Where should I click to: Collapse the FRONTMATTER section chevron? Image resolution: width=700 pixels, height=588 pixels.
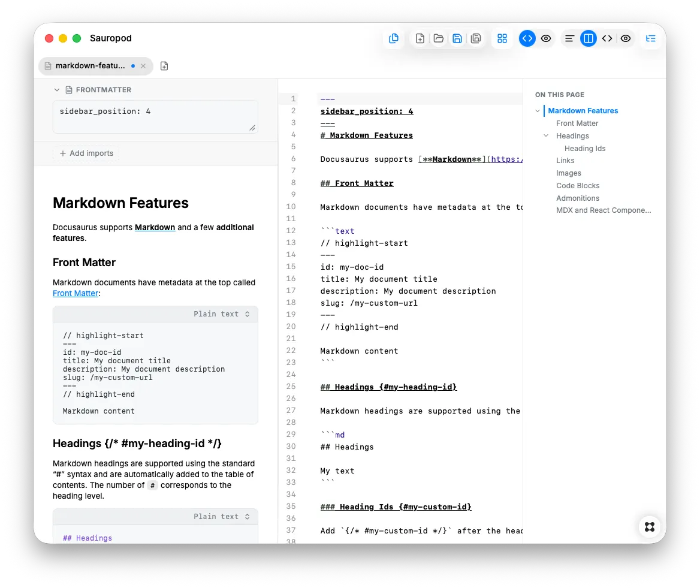coord(57,90)
